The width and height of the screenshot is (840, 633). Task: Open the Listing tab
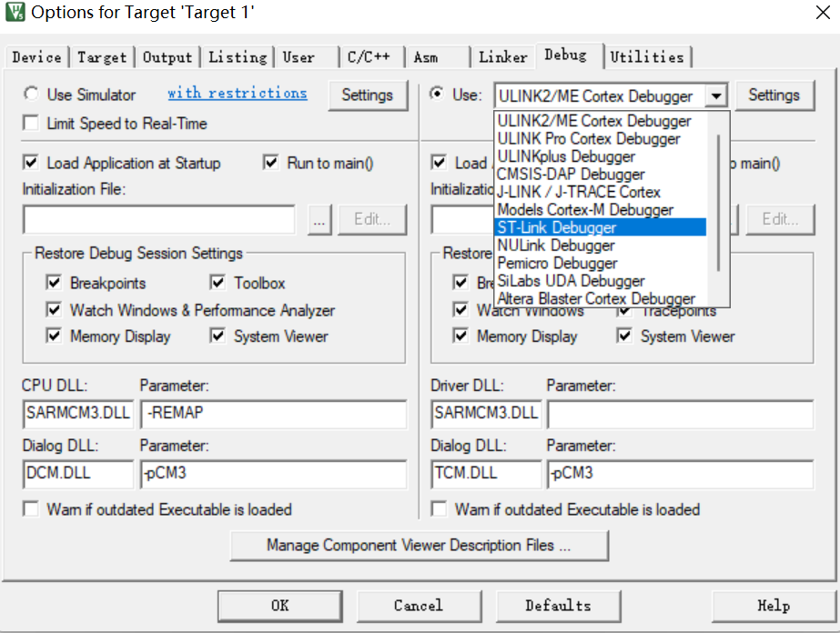[238, 56]
